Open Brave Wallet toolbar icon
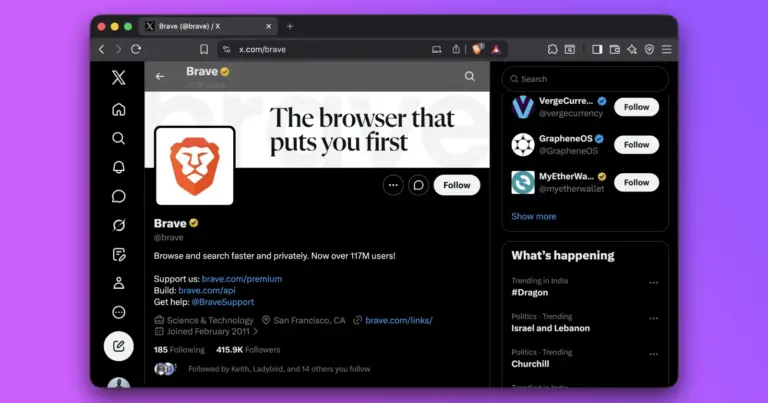 (x=614, y=49)
